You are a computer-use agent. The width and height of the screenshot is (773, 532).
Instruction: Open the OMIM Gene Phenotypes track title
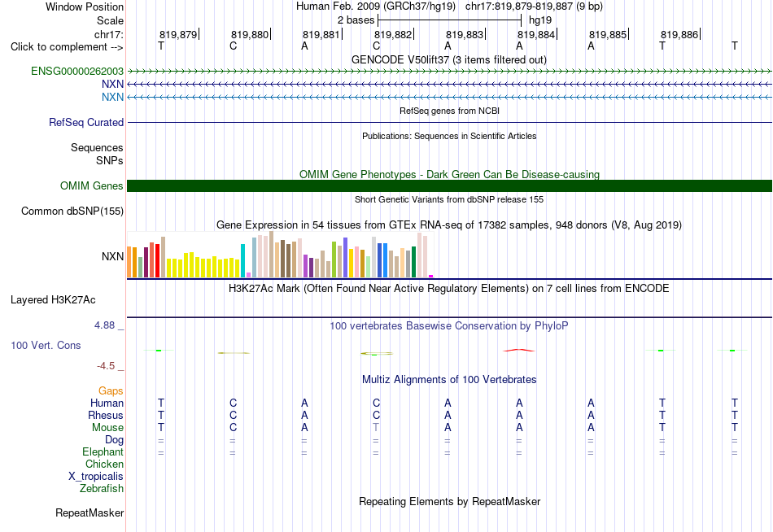(449, 174)
